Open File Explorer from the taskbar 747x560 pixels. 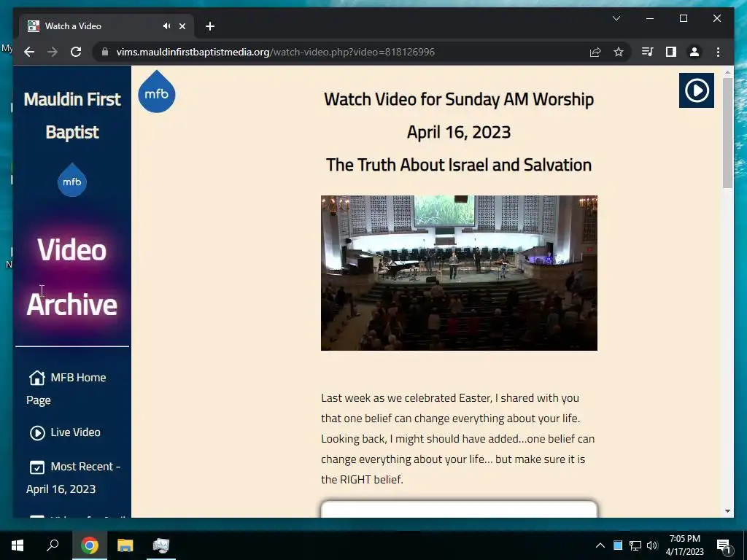(x=125, y=545)
